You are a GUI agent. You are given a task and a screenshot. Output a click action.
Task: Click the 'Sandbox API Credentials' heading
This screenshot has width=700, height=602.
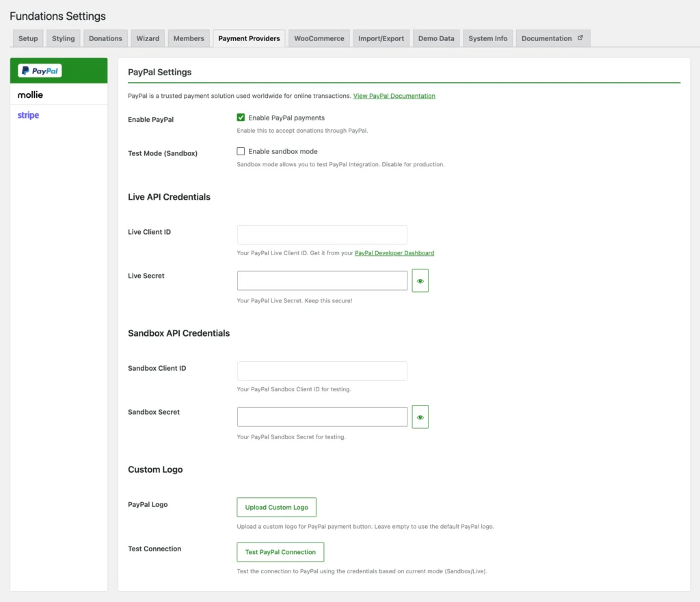click(179, 333)
